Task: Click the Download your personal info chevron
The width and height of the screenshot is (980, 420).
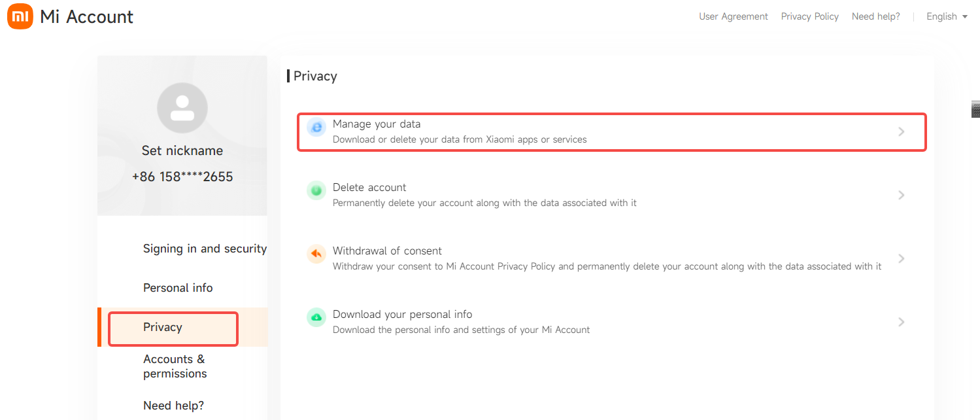Action: [x=901, y=322]
